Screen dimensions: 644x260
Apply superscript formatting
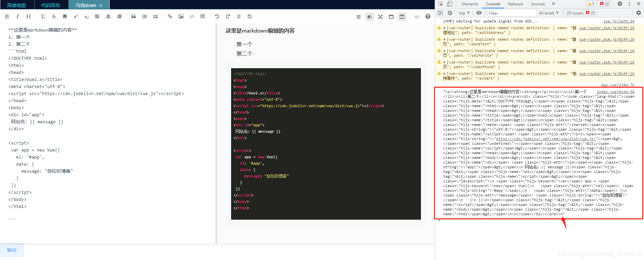tap(76, 16)
